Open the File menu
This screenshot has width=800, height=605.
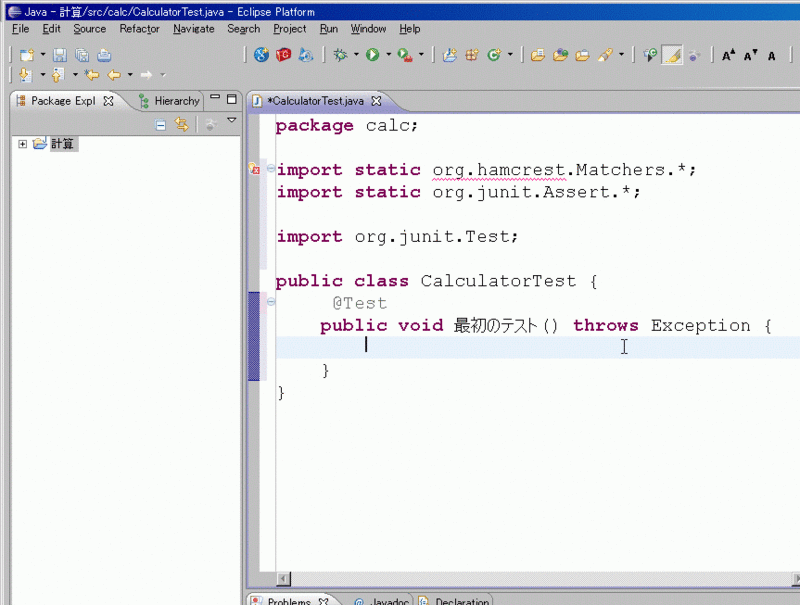[x=20, y=29]
